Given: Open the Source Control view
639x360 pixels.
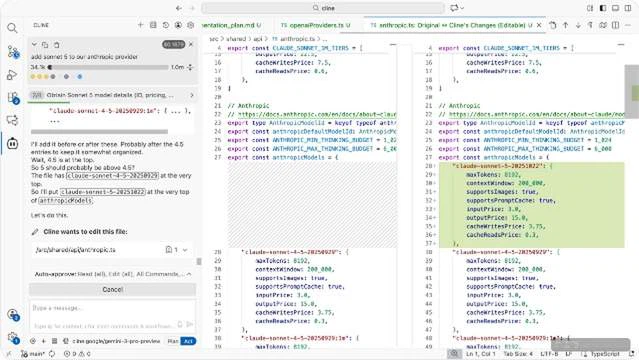Looking at the screenshot, I should pos(13,52).
